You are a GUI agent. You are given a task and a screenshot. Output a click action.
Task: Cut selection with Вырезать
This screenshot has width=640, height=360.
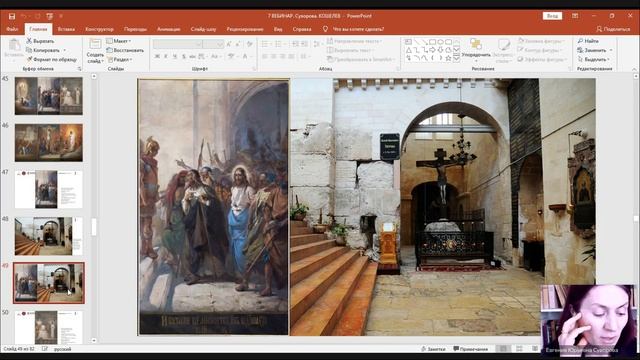(40, 41)
